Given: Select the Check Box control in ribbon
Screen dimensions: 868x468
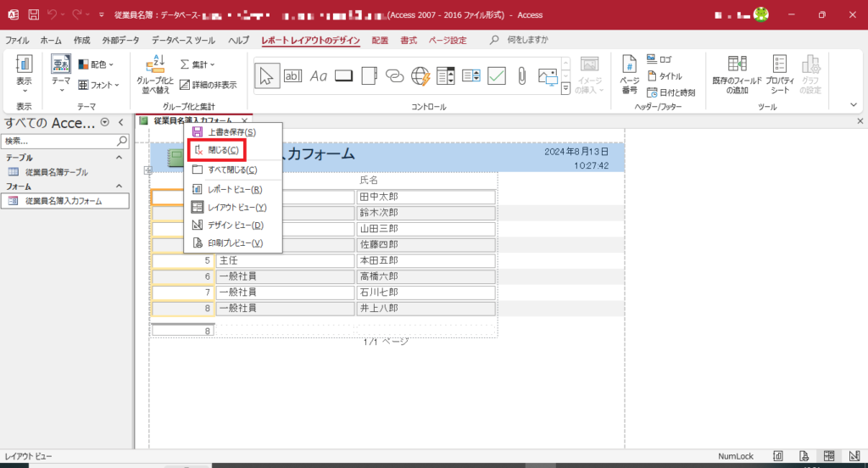Looking at the screenshot, I should 497,75.
